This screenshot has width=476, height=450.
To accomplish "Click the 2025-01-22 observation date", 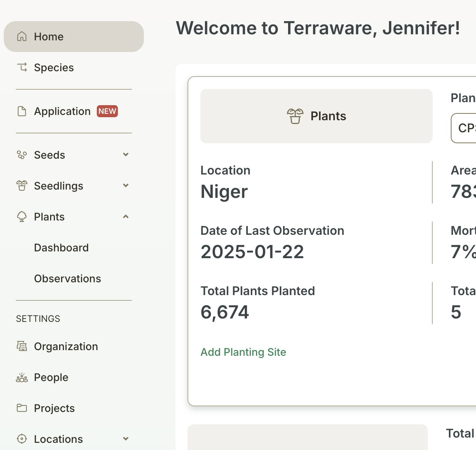I will (252, 252).
